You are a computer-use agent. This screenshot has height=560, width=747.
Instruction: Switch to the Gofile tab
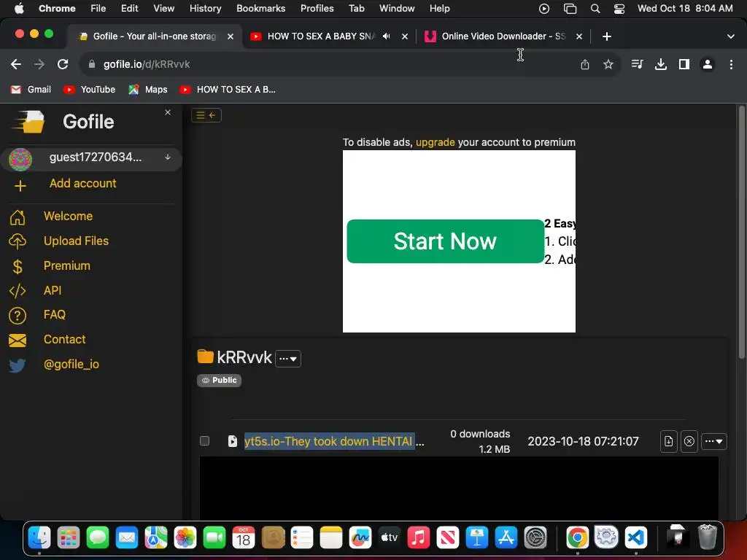click(x=155, y=36)
